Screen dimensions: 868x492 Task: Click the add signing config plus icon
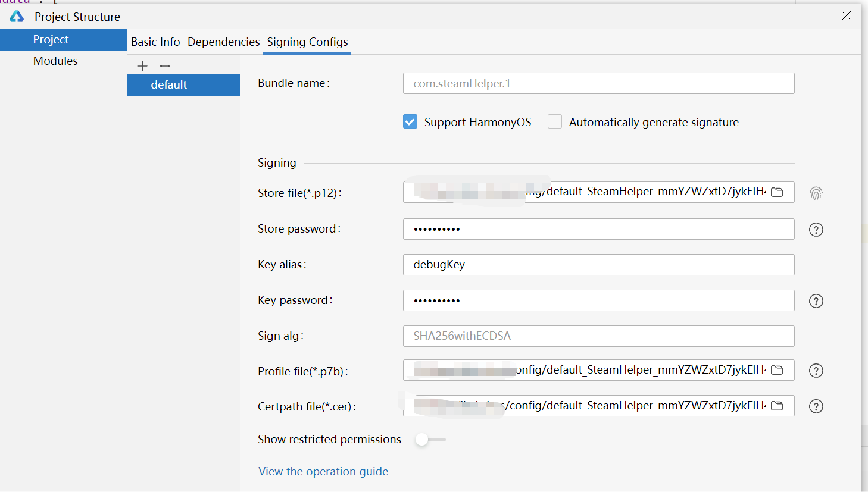coord(142,65)
